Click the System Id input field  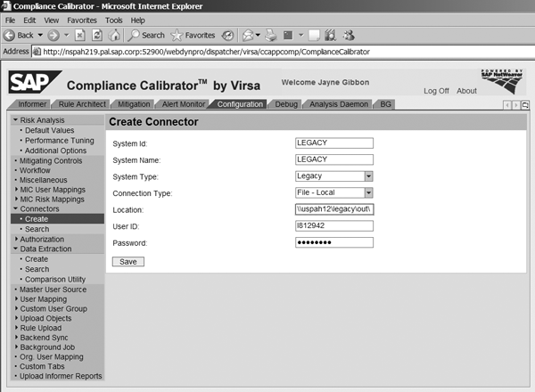(334, 143)
